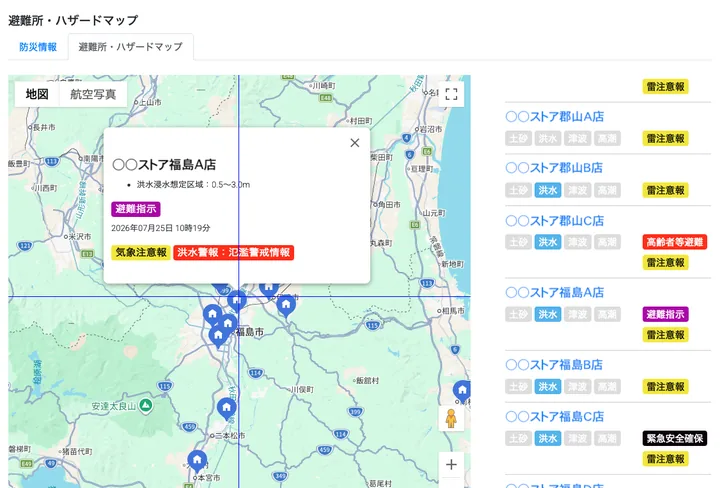Click 洪水 tag under ○○ストア郡山B店

coord(548,190)
